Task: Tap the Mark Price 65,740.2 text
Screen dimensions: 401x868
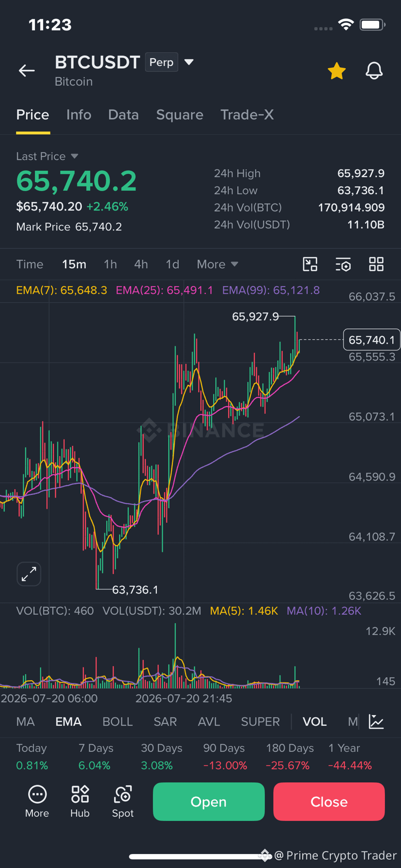Action: [69, 227]
